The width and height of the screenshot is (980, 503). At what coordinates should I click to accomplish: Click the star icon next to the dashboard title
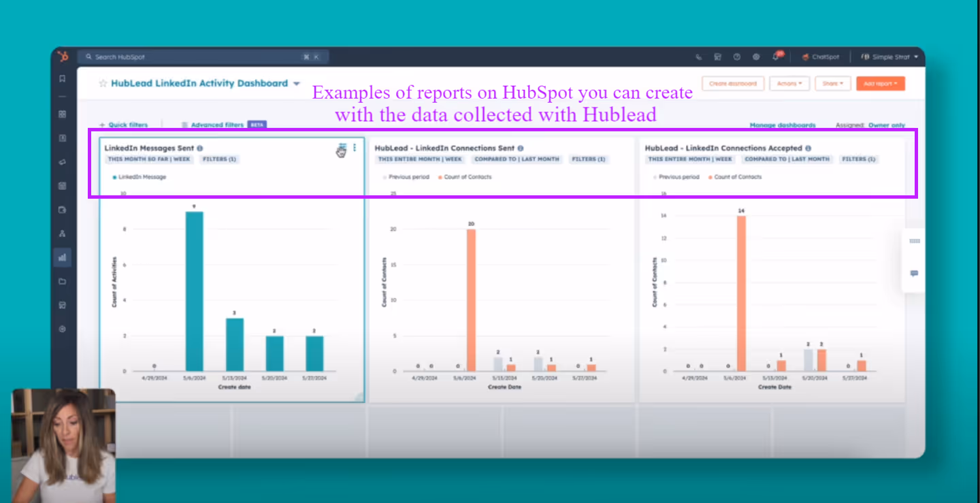click(x=102, y=83)
